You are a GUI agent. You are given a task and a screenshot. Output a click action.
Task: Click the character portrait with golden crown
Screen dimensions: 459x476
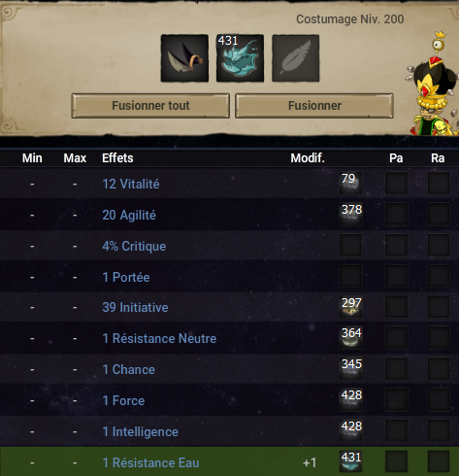point(434,84)
